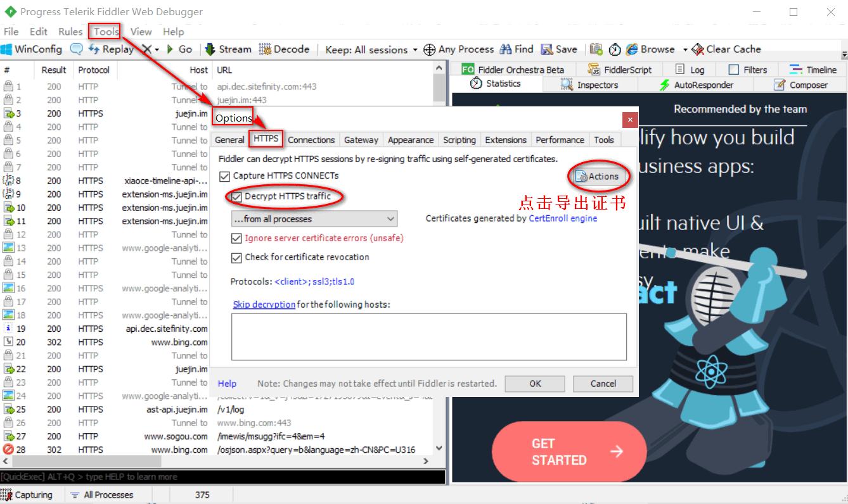This screenshot has height=504, width=848.
Task: Switch to the Timeline tab
Action: [813, 70]
